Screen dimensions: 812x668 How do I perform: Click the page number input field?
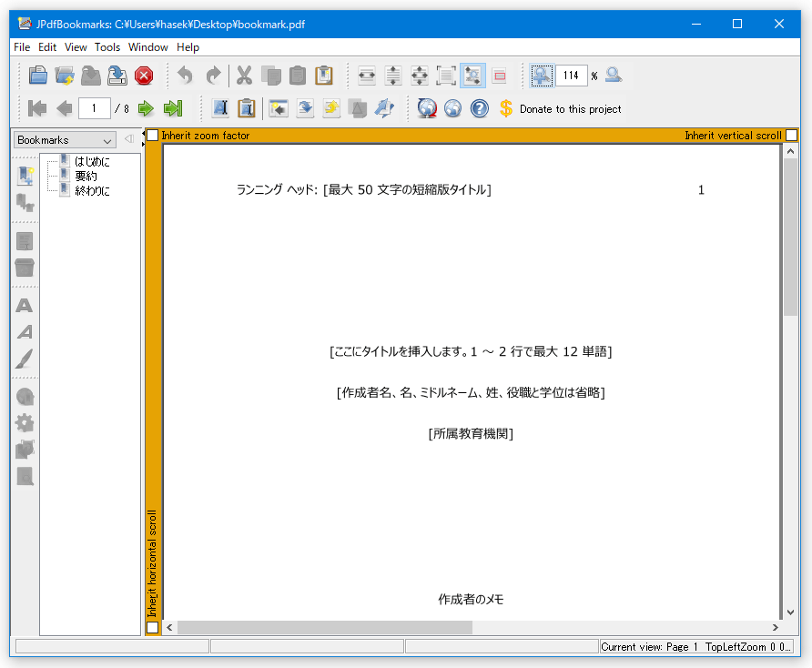(x=95, y=108)
